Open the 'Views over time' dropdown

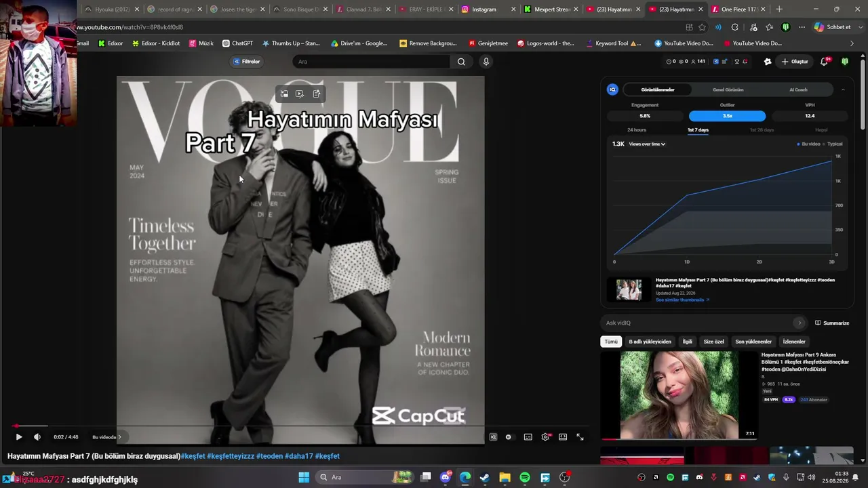(647, 144)
